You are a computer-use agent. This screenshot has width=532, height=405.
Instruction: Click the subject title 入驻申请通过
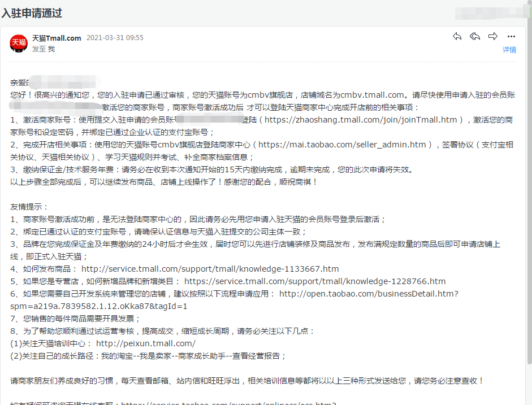[32, 13]
